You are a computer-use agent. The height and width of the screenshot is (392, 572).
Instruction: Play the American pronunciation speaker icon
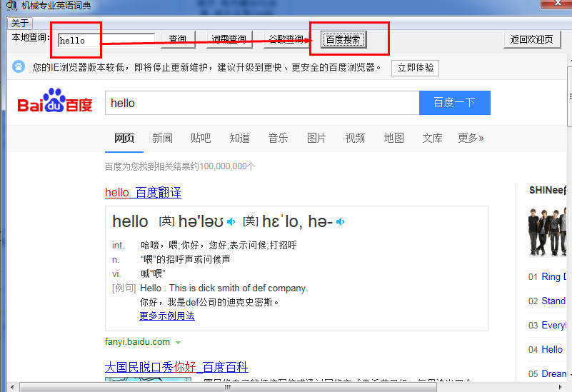pyautogui.click(x=340, y=222)
